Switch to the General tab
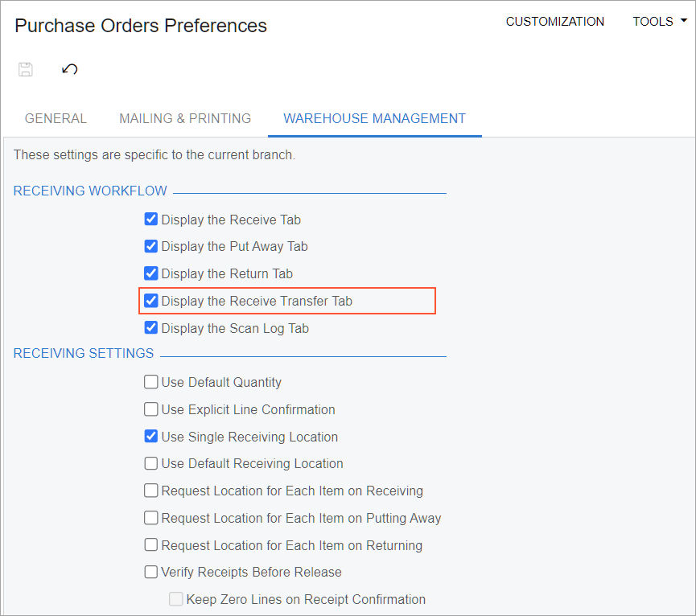 click(x=56, y=118)
